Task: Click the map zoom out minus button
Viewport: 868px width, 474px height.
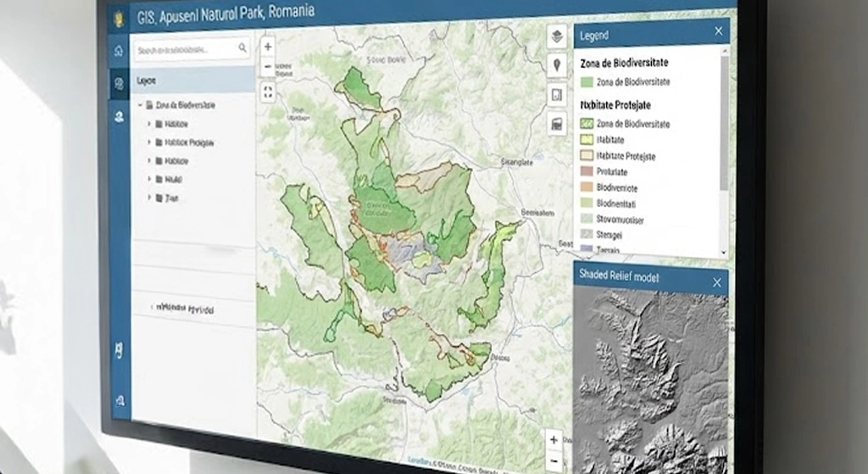Action: (268, 66)
